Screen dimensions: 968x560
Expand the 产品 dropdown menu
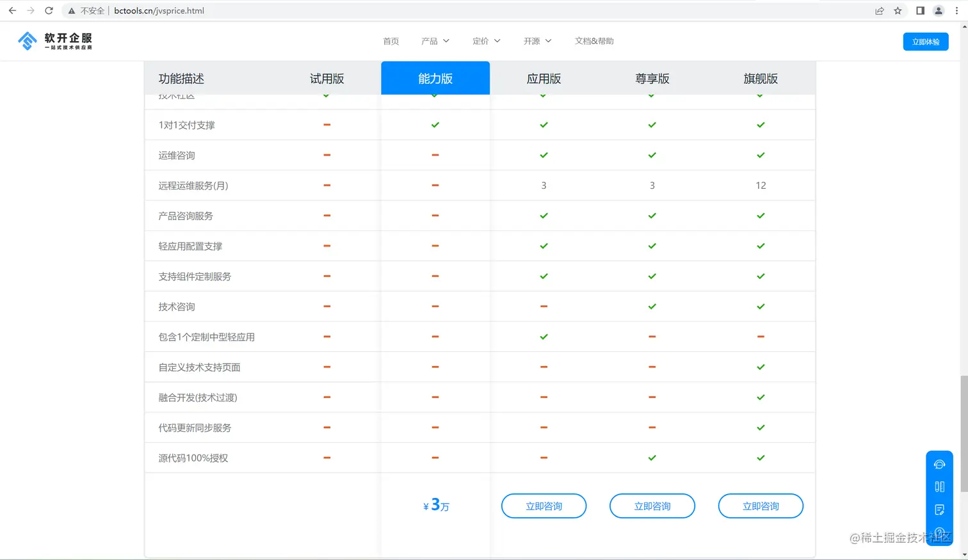435,41
